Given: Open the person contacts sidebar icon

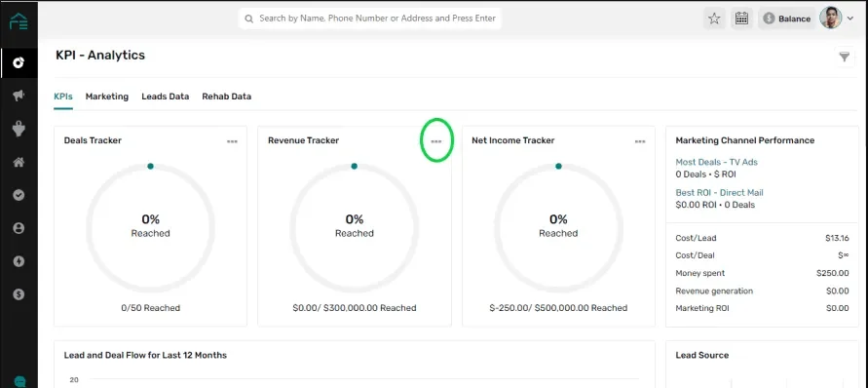Looking at the screenshot, I should (x=19, y=228).
